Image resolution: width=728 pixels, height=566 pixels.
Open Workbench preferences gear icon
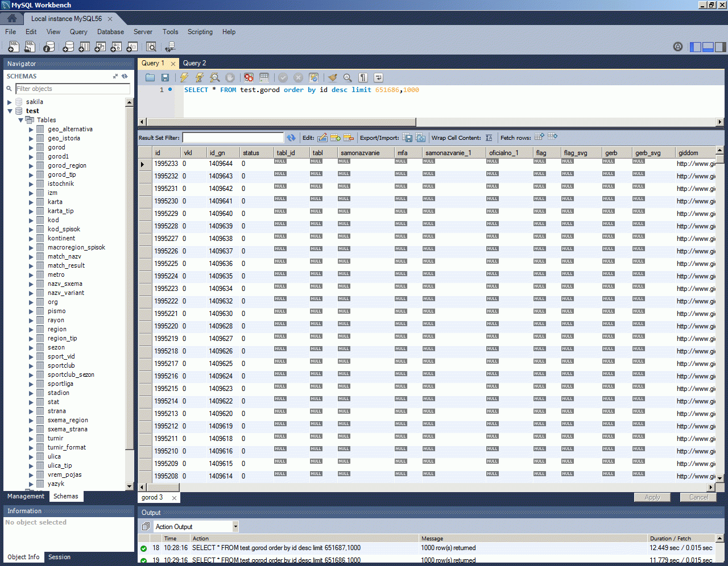click(x=678, y=47)
